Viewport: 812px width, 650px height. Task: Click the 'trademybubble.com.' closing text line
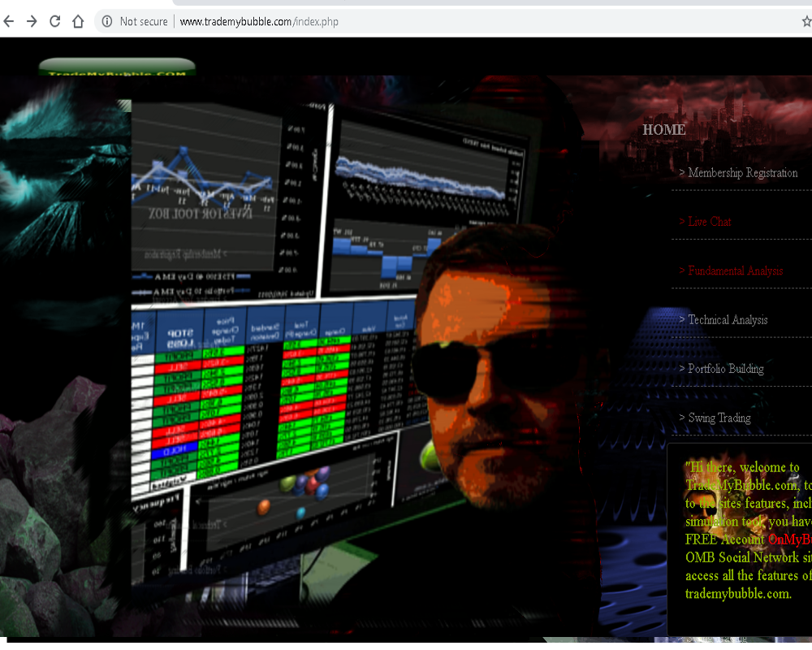[738, 594]
